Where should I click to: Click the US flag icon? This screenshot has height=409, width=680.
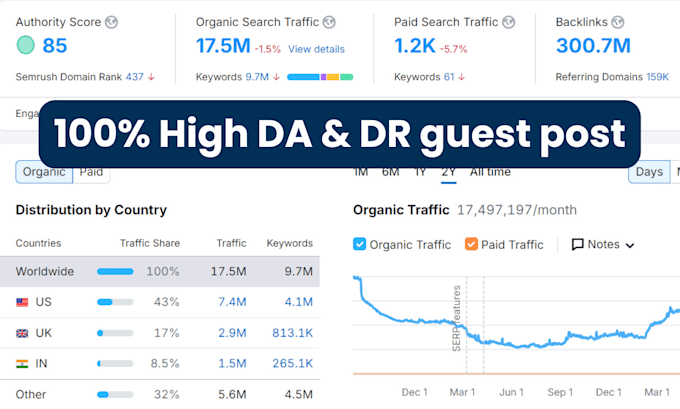(22, 302)
